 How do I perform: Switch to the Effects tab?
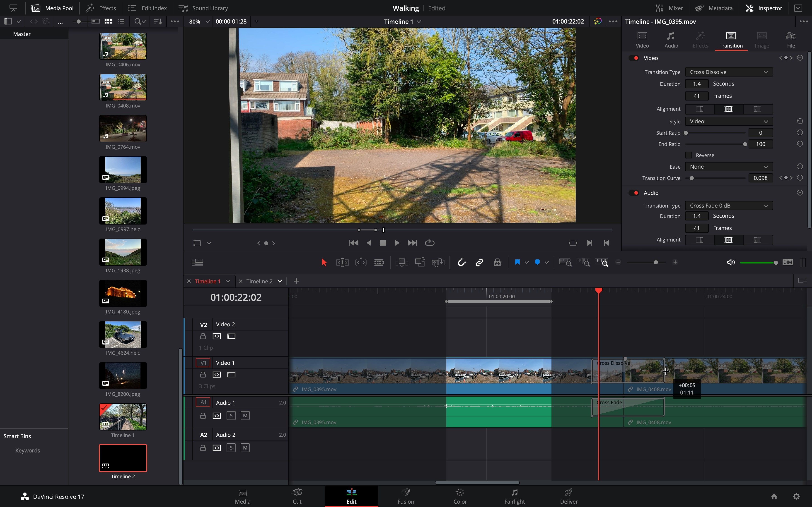(700, 39)
